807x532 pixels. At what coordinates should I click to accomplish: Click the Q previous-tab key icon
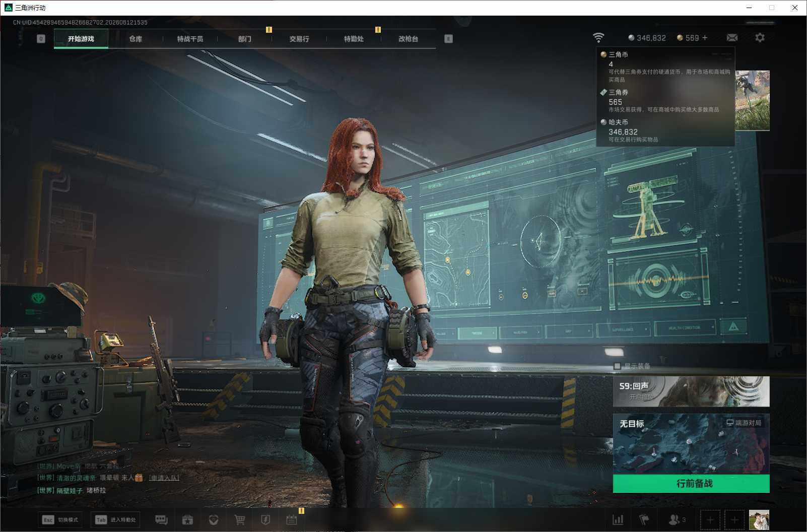(41, 39)
